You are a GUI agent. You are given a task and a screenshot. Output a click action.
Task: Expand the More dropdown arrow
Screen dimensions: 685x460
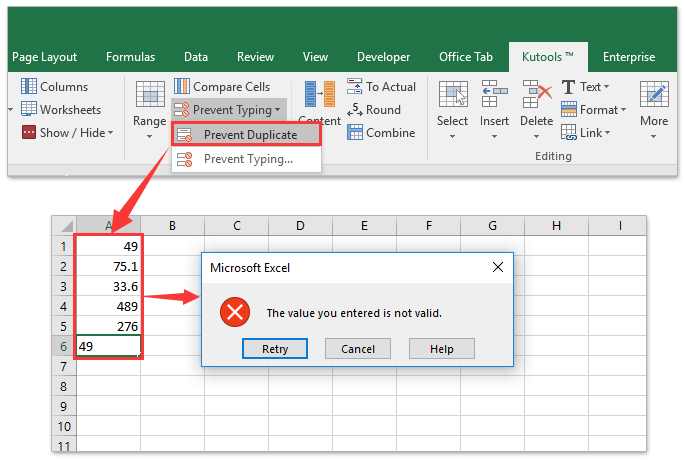point(654,137)
